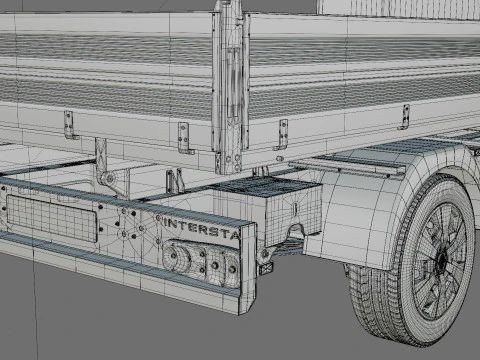Click the hinge arm below left bed
This screenshot has height=360, width=480.
click(107, 168)
